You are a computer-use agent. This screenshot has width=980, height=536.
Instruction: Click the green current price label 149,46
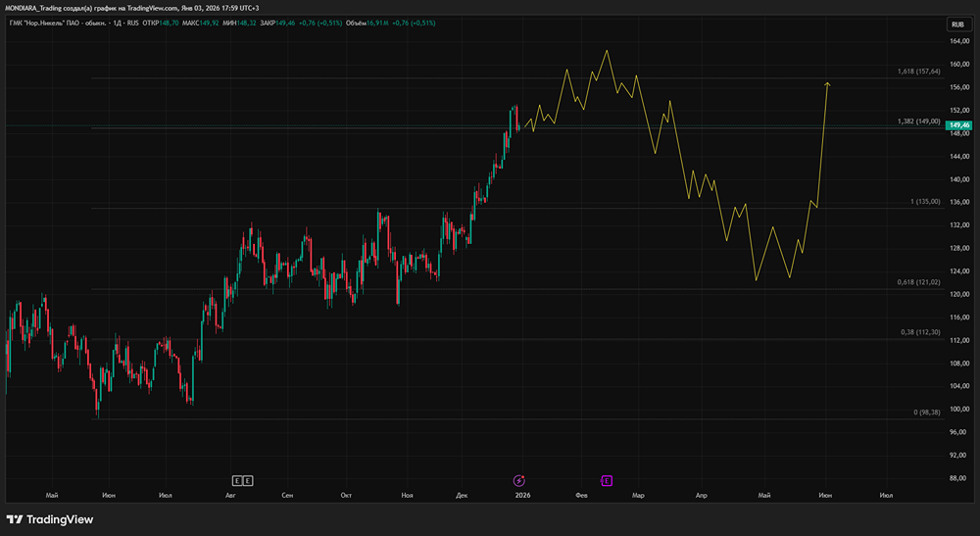[x=957, y=125]
